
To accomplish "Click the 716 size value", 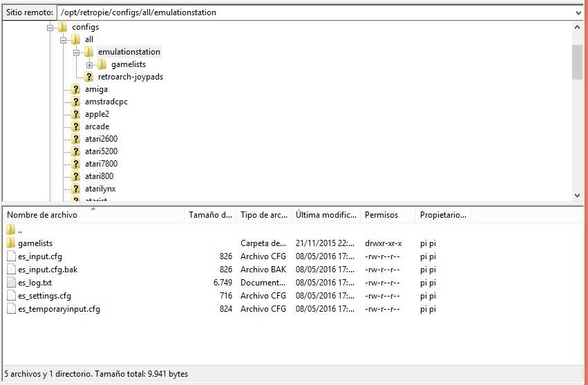I will pos(226,296).
